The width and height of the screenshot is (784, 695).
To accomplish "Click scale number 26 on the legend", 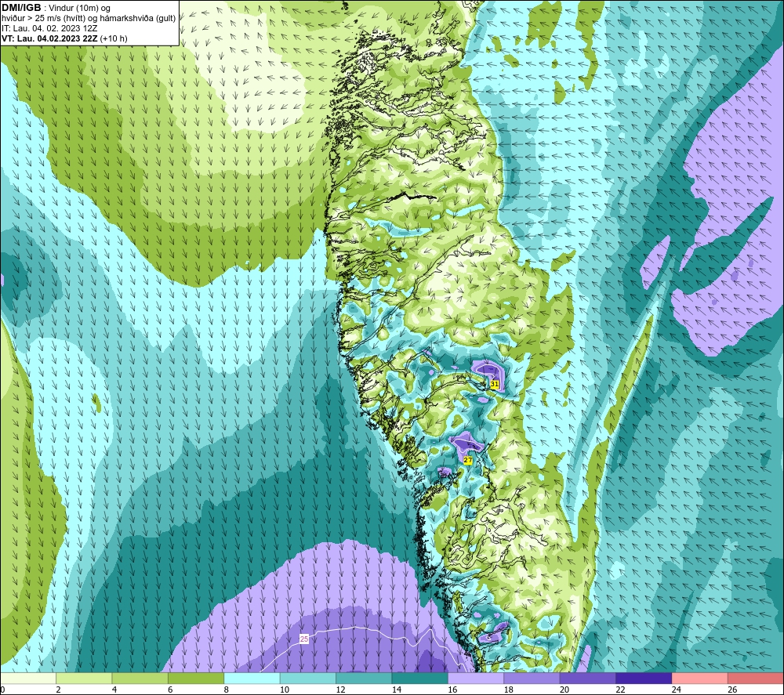I will (732, 690).
